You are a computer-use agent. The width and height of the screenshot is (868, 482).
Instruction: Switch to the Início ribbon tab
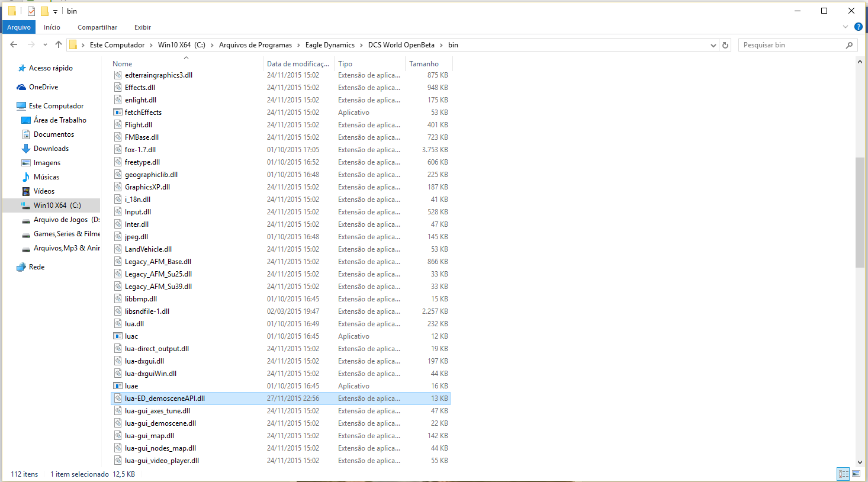coord(52,27)
